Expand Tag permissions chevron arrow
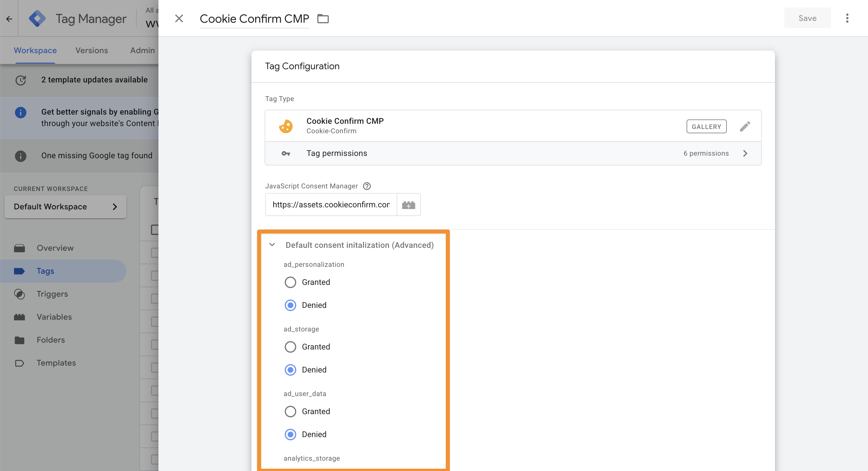Image resolution: width=868 pixels, height=471 pixels. [745, 153]
